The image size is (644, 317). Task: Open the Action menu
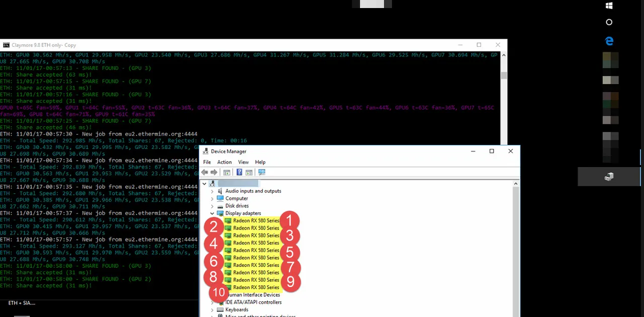coord(224,162)
